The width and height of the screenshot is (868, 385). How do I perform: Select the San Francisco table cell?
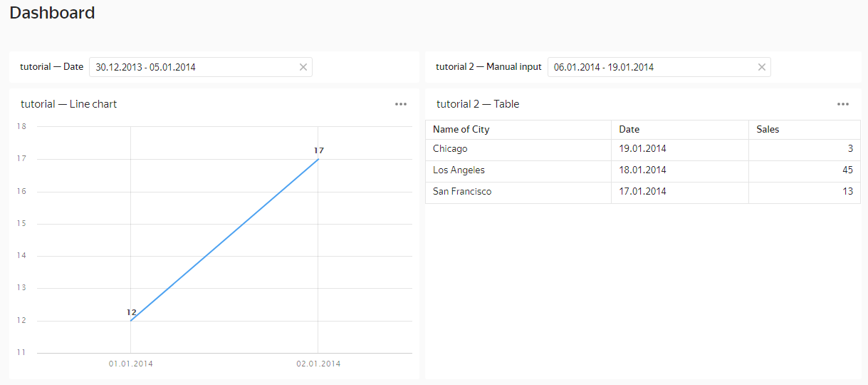[462, 192]
